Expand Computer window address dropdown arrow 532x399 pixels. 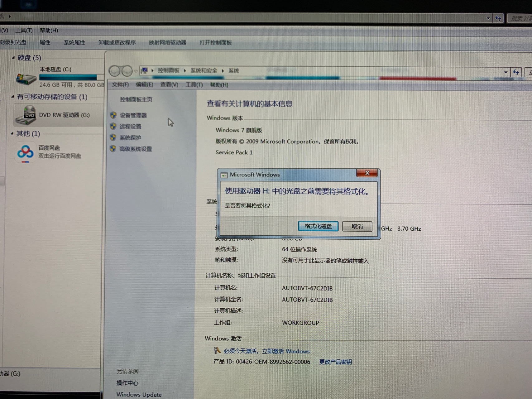pyautogui.click(x=488, y=18)
